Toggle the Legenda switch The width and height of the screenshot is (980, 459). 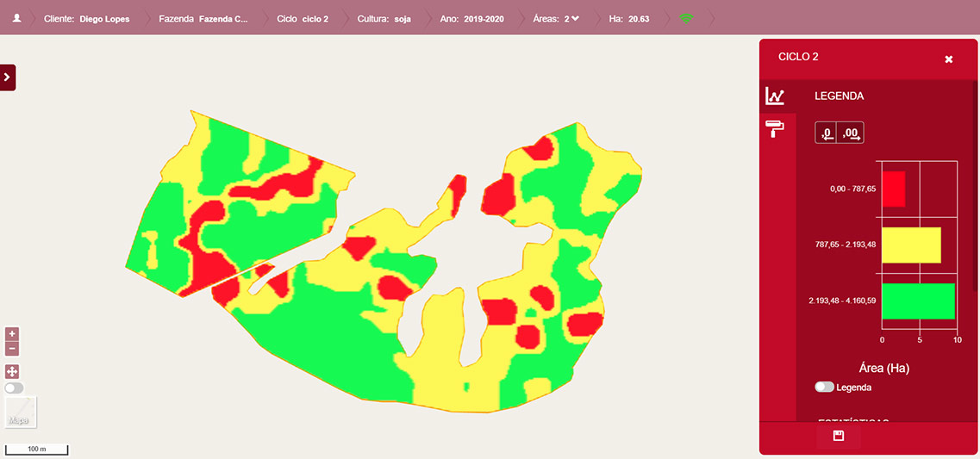(824, 388)
